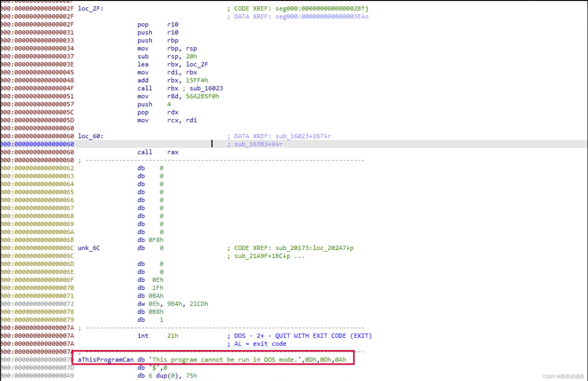
Task: Click the 'This program cannot be run' string
Action: [x=225, y=360]
